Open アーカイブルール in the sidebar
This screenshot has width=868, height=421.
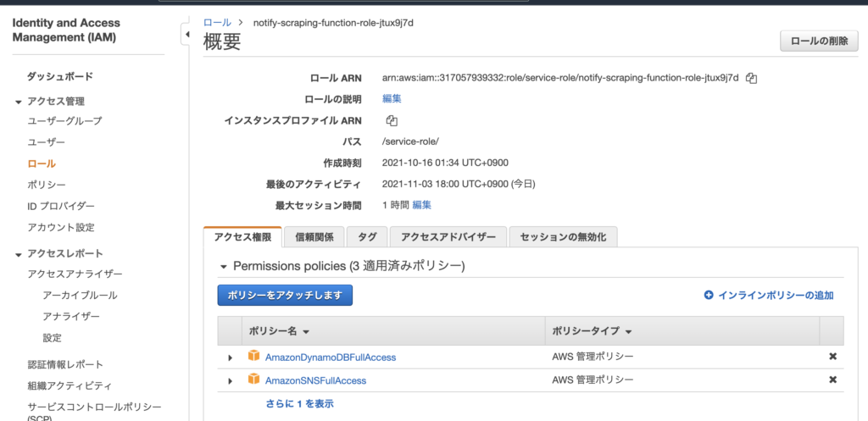(x=81, y=296)
